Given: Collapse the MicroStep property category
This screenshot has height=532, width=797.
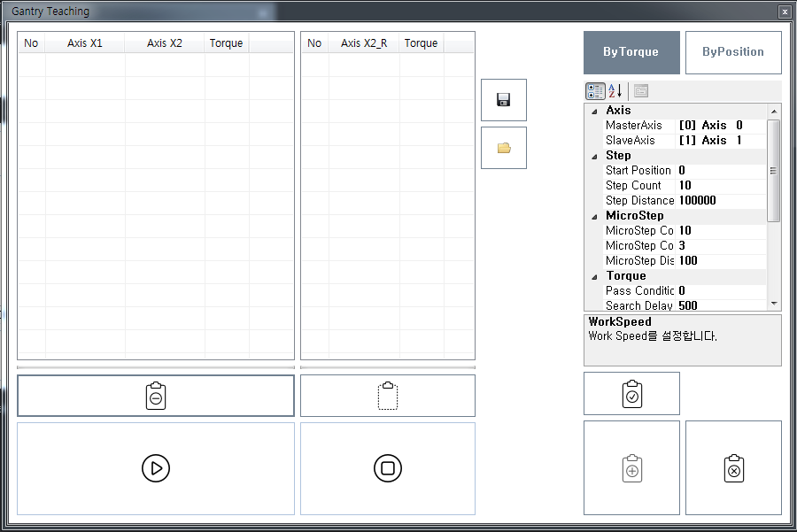Looking at the screenshot, I should (594, 216).
